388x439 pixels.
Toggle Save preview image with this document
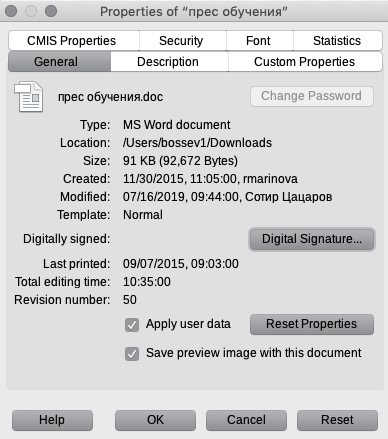(x=132, y=354)
